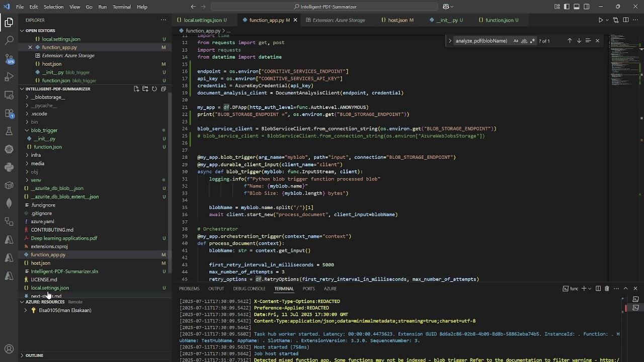
Task: Collapse the Open Editors section
Action: click(40, 31)
